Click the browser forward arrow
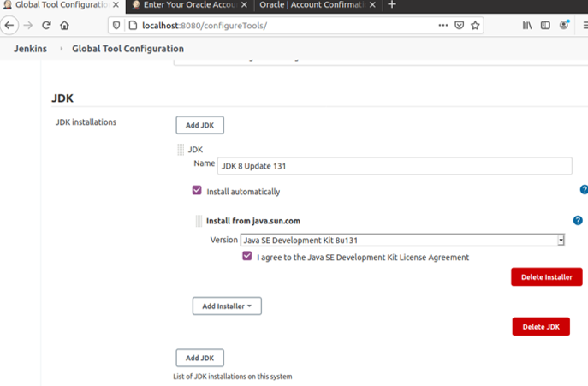588x386 pixels. pyautogui.click(x=28, y=26)
